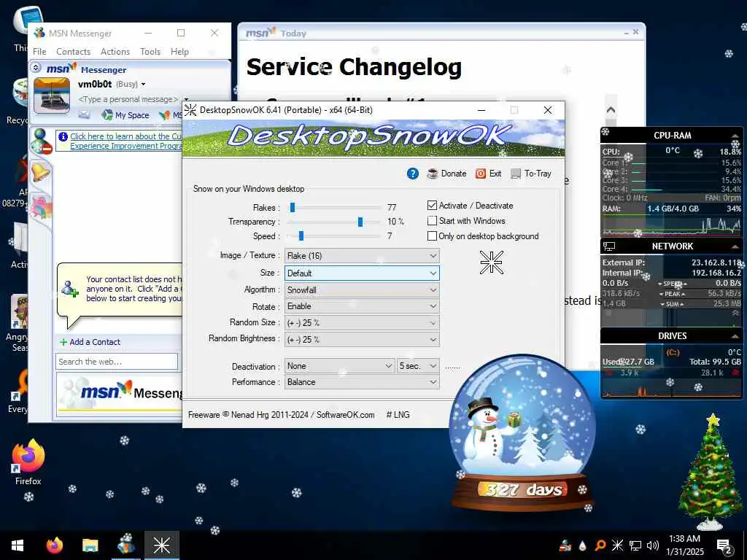
Task: Click the My Space icon in MSN Messenger
Action: tap(107, 114)
